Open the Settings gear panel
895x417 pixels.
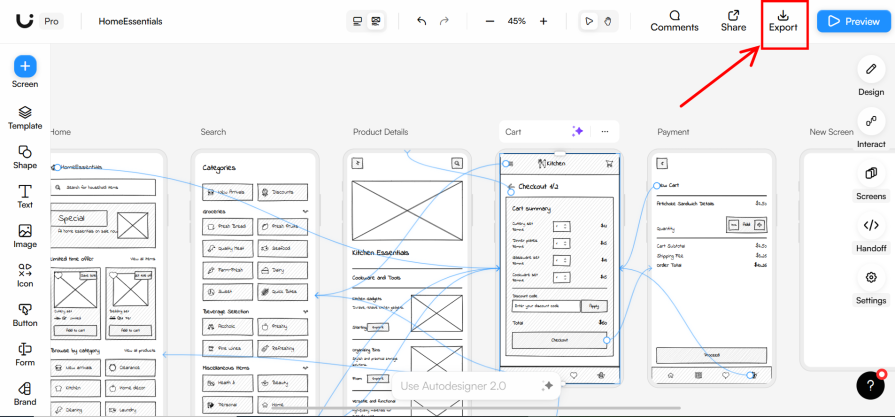(x=871, y=282)
